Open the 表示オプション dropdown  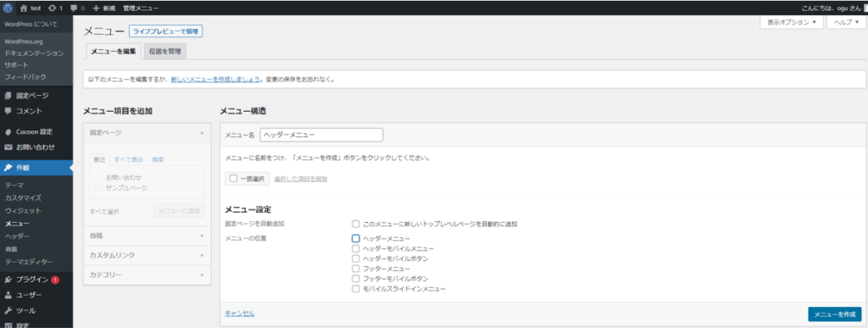point(792,23)
